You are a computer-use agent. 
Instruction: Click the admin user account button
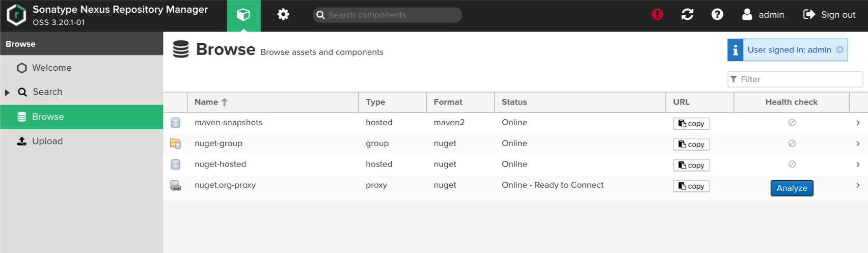coord(763,15)
